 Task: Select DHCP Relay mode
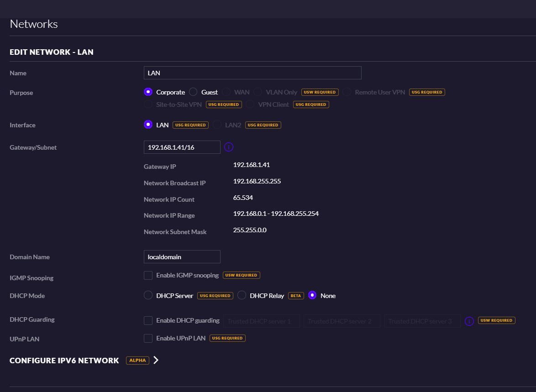242,296
